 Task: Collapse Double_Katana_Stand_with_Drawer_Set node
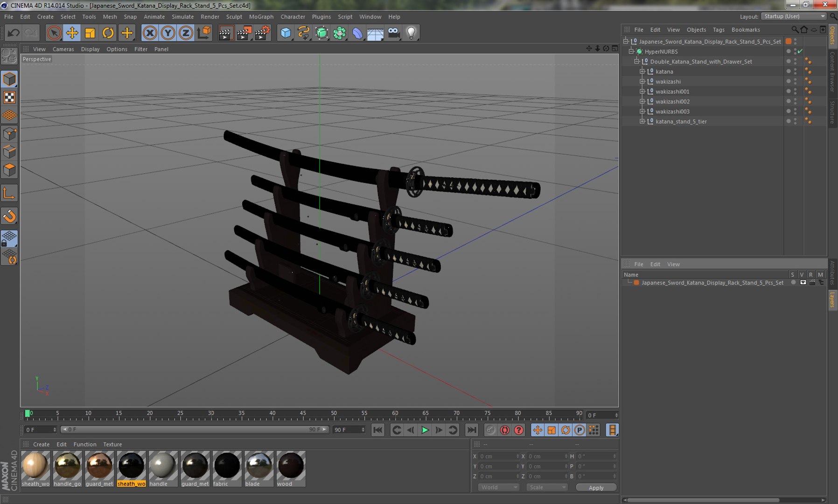tap(636, 61)
